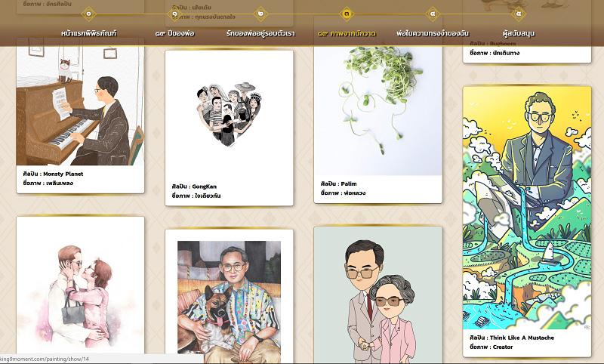Open the หน้าแรกพิพิธภัณฑ์ menu item
This screenshot has height=364, width=604.
click(x=88, y=34)
